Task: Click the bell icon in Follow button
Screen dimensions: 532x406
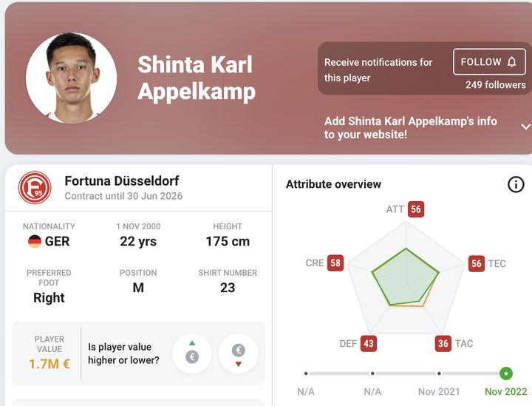Action: pos(512,62)
